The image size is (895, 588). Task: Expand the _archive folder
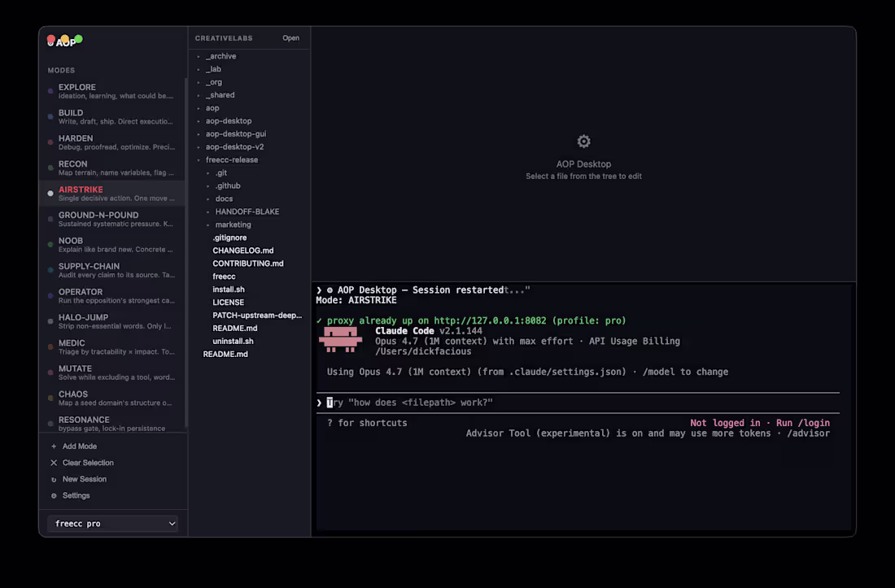(250, 56)
